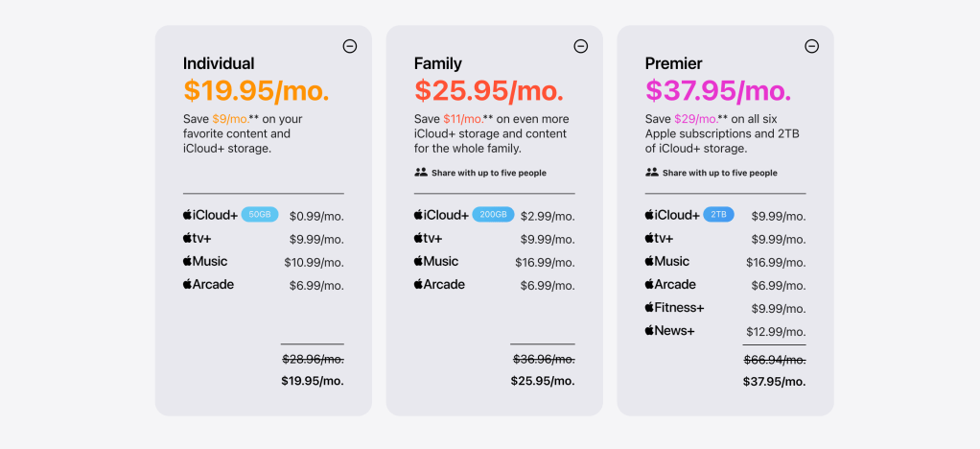This screenshot has width=980, height=449.
Task: Click the 2TB storage badge
Action: coord(718,215)
